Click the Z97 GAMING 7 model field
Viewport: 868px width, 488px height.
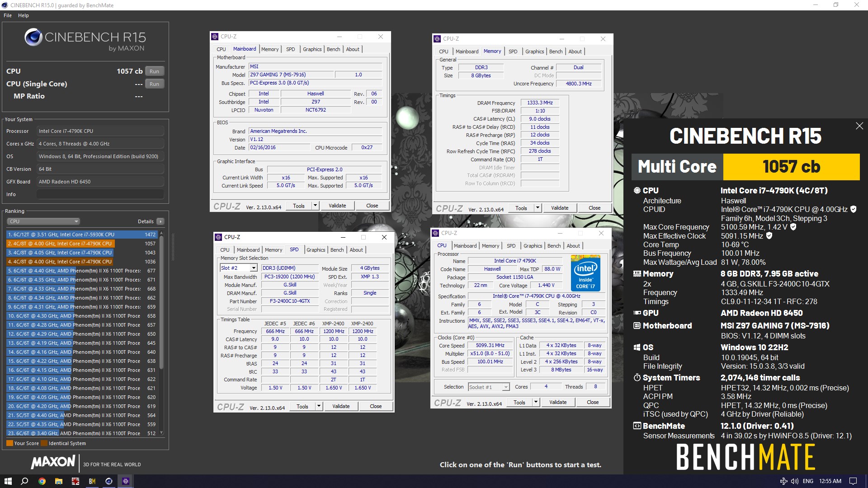[291, 75]
